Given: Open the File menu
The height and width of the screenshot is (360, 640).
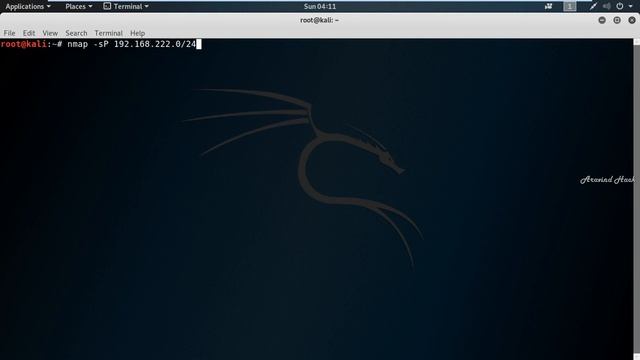Looking at the screenshot, I should click(9, 33).
